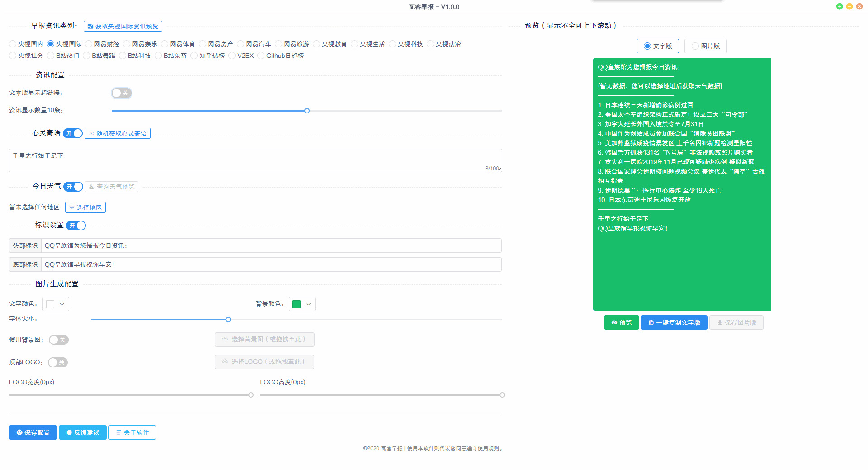Click 一键复制文字版 button
This screenshot has width=868, height=470.
pos(674,323)
